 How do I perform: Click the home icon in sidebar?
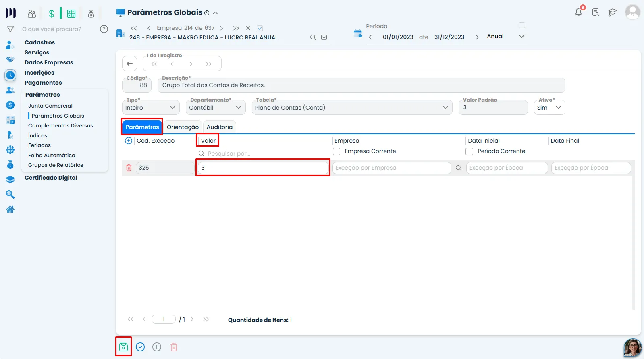10,209
